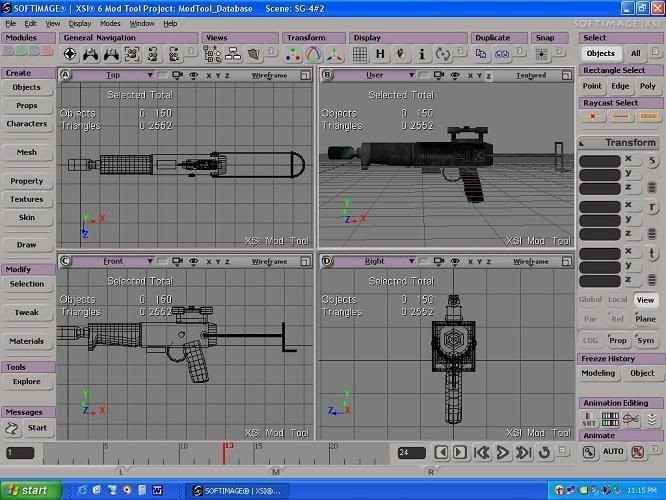This screenshot has width=666, height=500.
Task: Enable Local transform mode
Action: click(618, 299)
